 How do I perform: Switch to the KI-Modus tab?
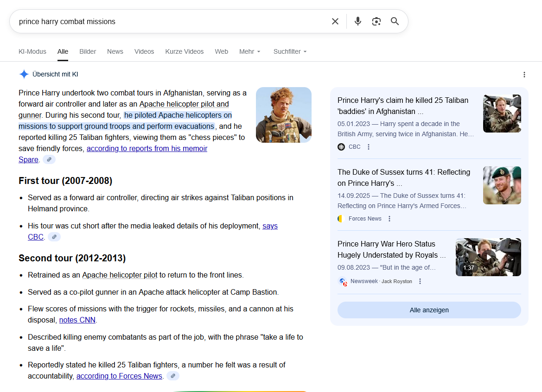32,51
